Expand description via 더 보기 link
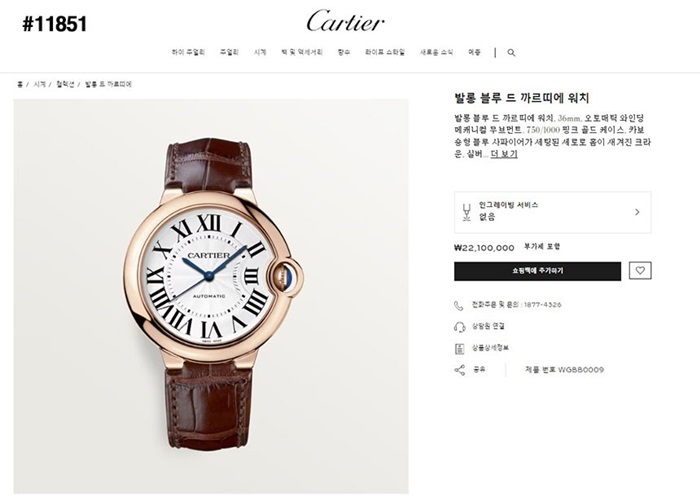700x497 pixels. point(504,154)
